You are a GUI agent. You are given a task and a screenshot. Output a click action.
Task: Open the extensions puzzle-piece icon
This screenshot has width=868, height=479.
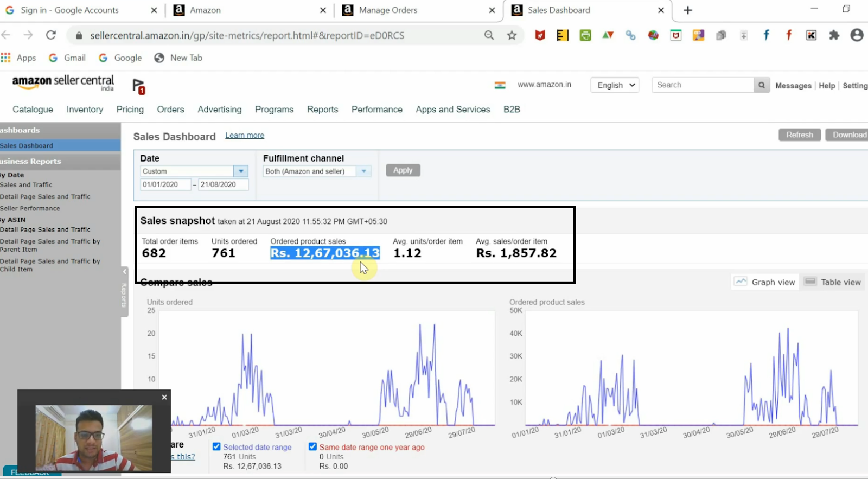[x=834, y=35]
